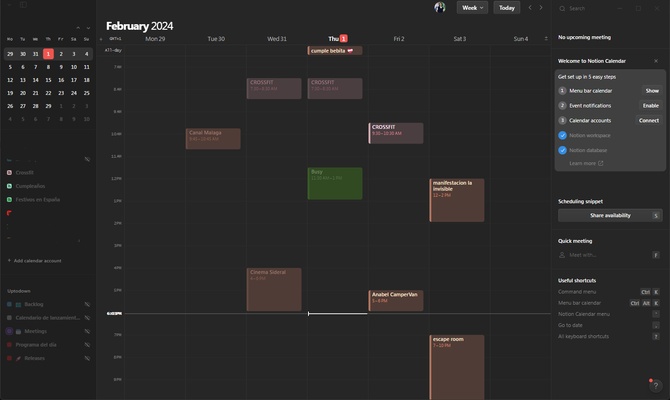Click the person icon in Meet with

[x=562, y=255]
